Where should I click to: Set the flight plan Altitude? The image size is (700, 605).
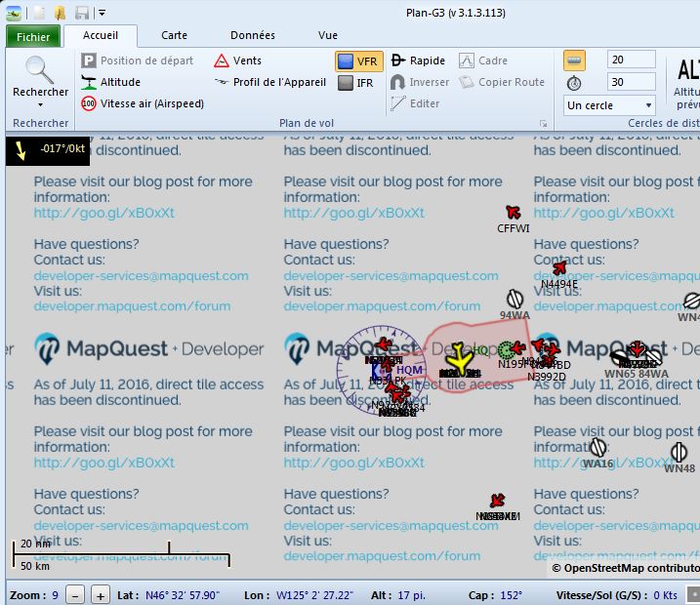pos(111,82)
